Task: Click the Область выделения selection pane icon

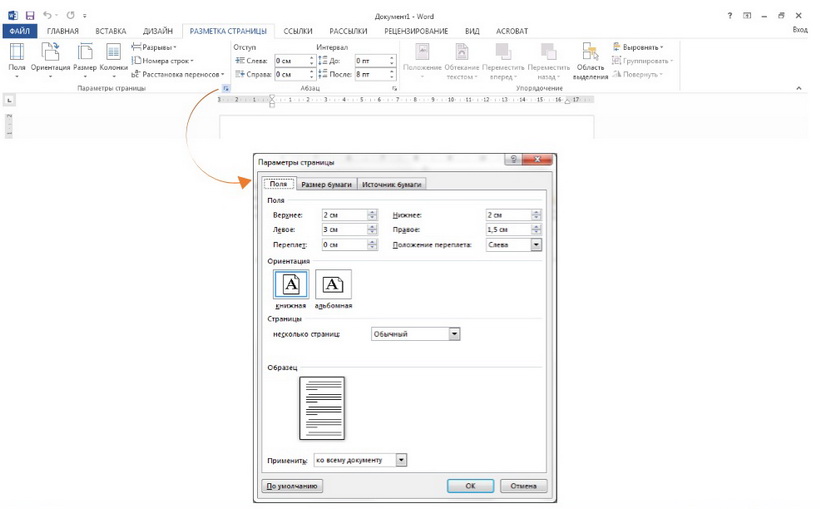Action: 591,60
